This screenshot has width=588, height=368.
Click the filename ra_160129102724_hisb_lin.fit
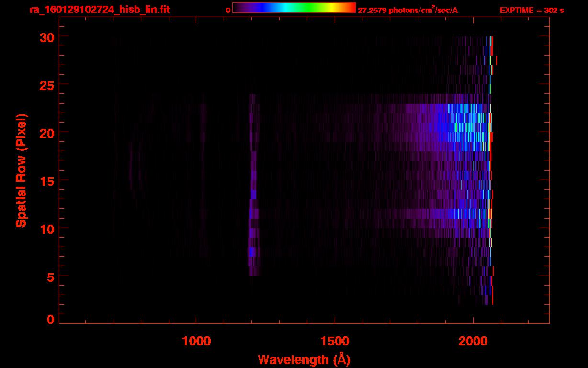click(99, 9)
